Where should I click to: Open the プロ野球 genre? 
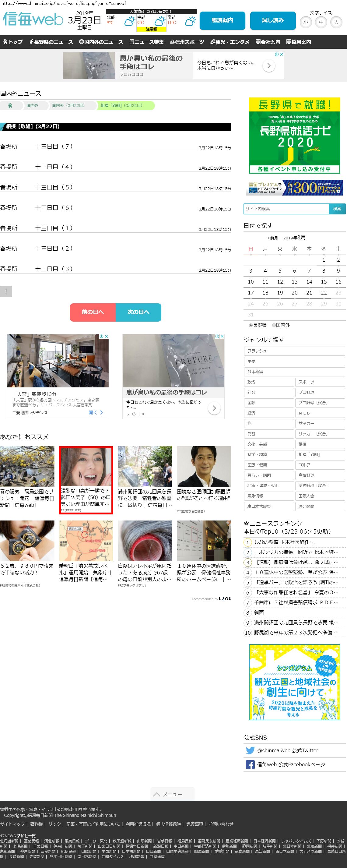point(320,393)
